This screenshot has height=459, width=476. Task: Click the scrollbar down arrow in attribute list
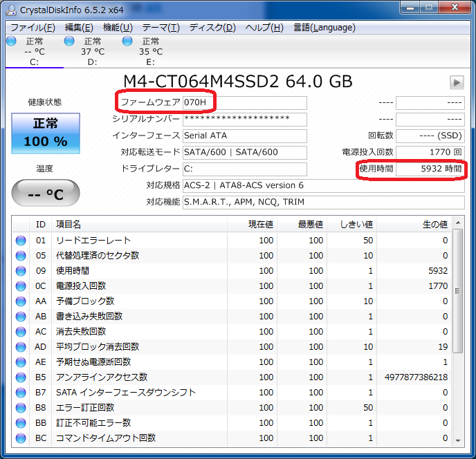coord(457,439)
